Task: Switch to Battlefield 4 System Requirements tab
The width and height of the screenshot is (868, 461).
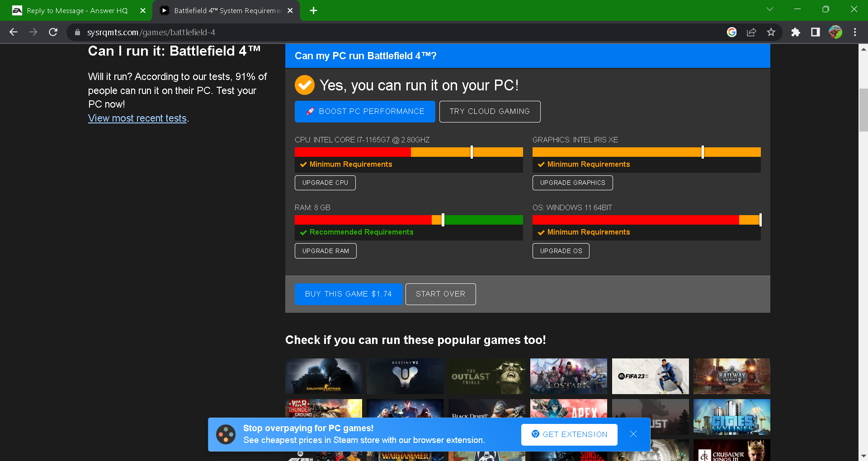Action: (x=226, y=10)
